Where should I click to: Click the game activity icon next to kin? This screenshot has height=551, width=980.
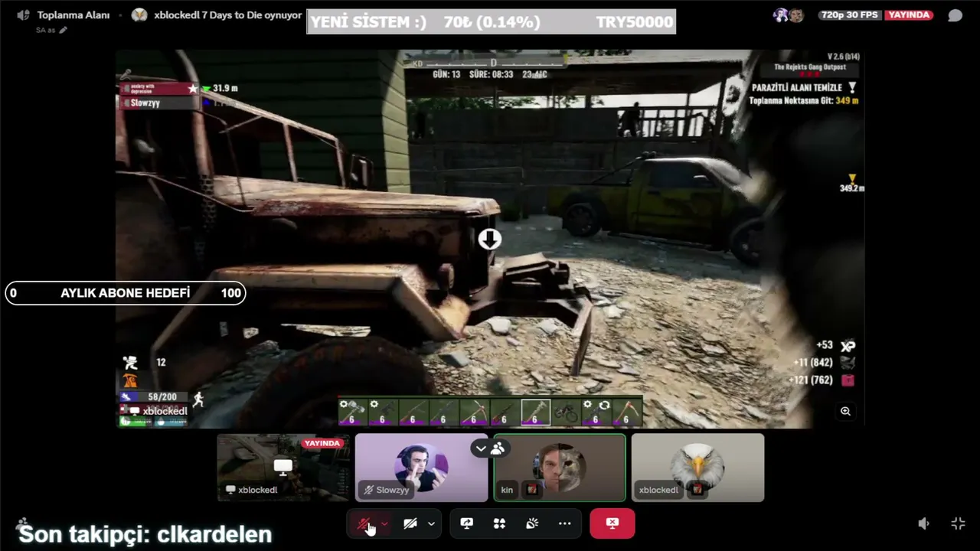coord(532,490)
